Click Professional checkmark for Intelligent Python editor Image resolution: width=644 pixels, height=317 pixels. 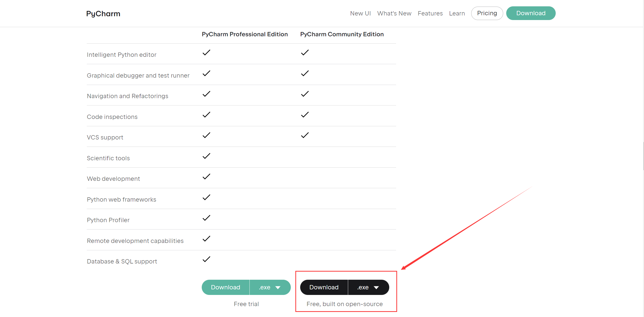pyautogui.click(x=206, y=52)
